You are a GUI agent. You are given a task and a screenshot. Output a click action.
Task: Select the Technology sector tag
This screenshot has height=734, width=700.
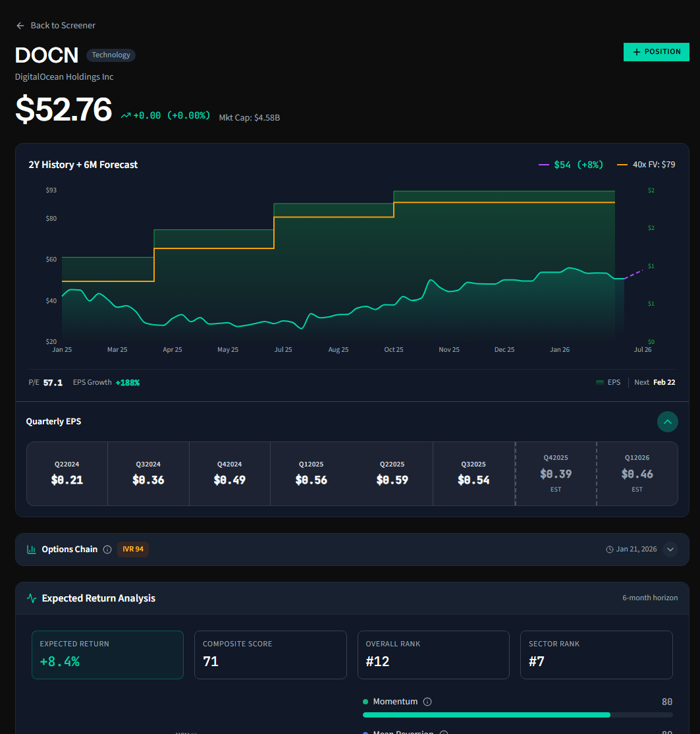pos(111,55)
